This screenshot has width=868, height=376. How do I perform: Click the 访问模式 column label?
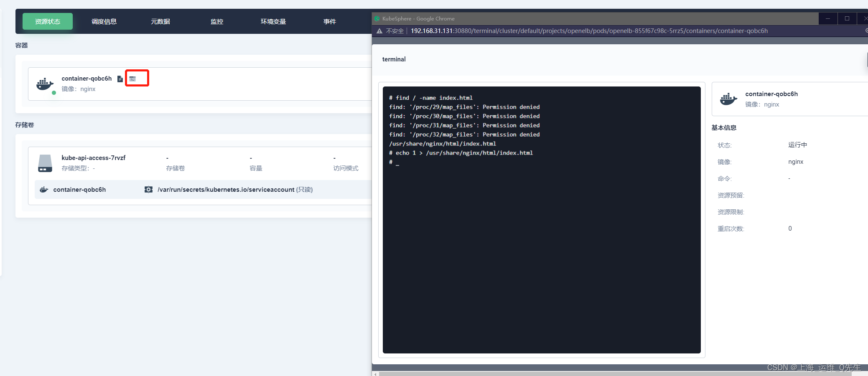point(346,168)
